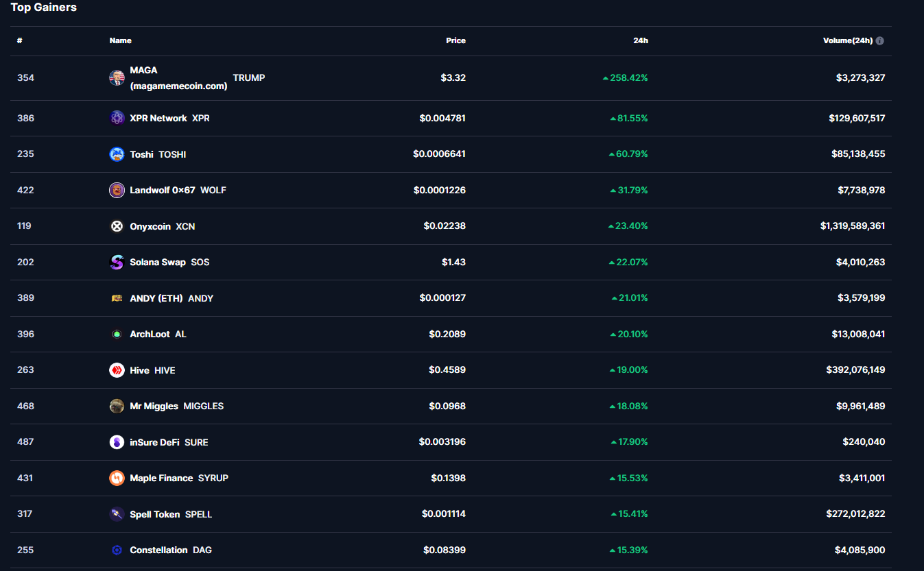Screen dimensions: 924x571
Task: Click the ArchLoot logo icon
Action: click(x=117, y=334)
